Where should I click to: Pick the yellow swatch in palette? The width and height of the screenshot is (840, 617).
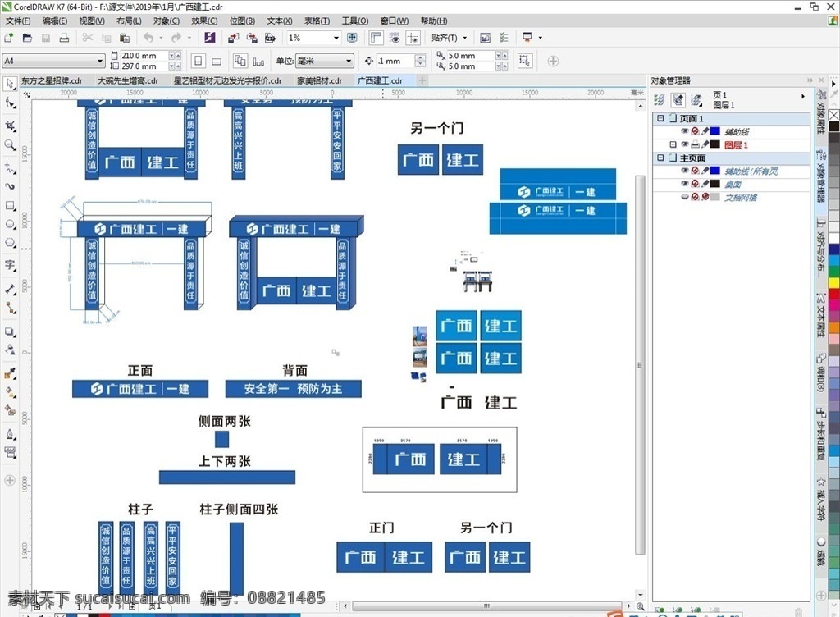point(834,281)
